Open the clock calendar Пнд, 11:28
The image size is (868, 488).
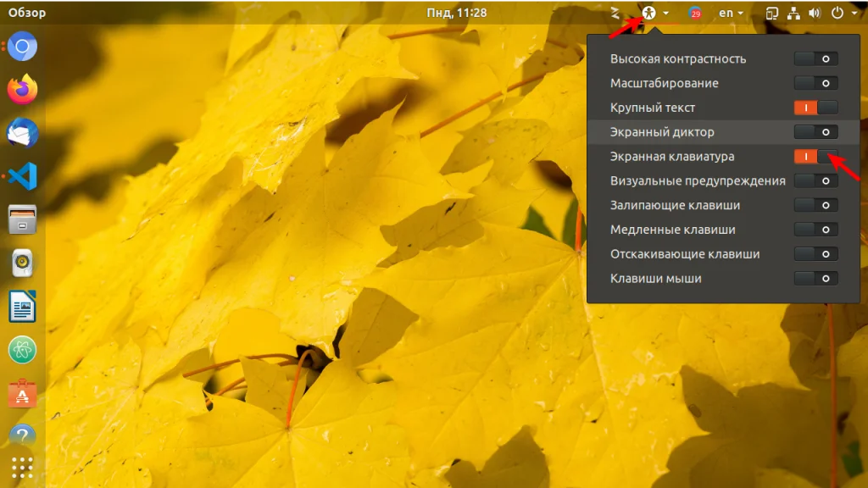[457, 12]
